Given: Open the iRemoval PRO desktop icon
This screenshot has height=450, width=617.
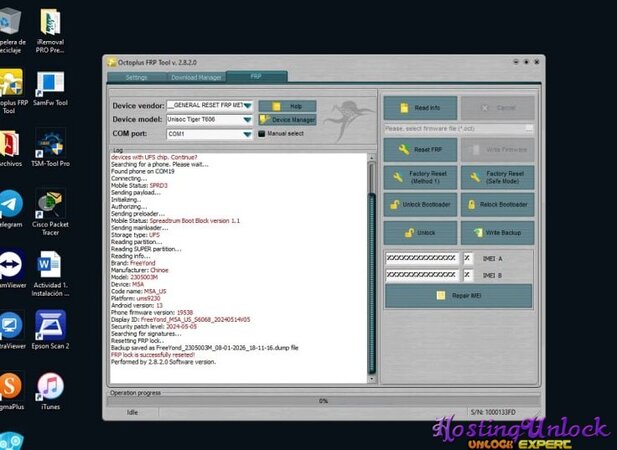Looking at the screenshot, I should (50, 25).
